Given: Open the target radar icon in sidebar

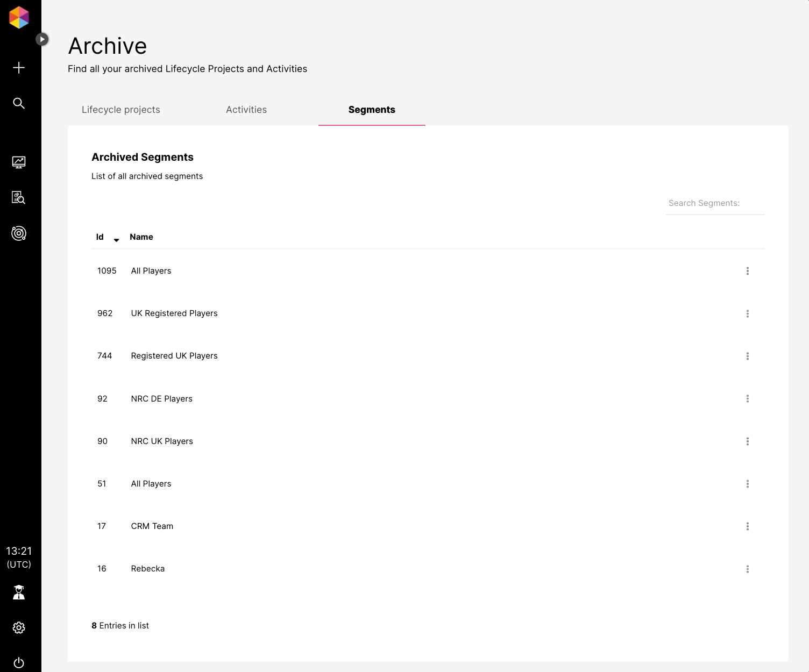Looking at the screenshot, I should click(19, 233).
